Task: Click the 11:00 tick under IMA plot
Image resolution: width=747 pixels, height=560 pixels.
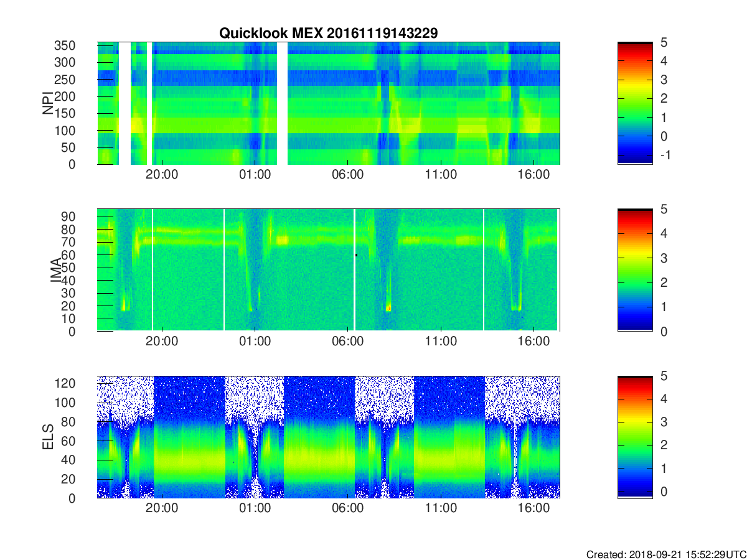Action: pos(441,342)
